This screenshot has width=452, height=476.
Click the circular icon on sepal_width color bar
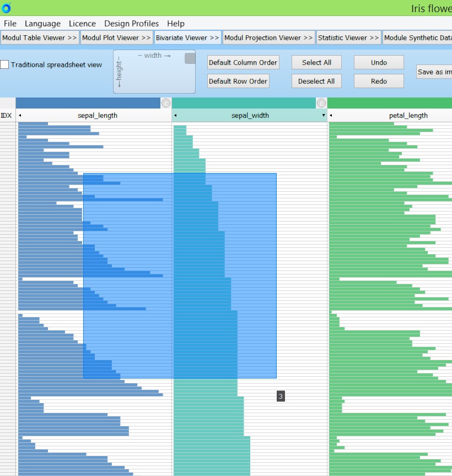321,103
